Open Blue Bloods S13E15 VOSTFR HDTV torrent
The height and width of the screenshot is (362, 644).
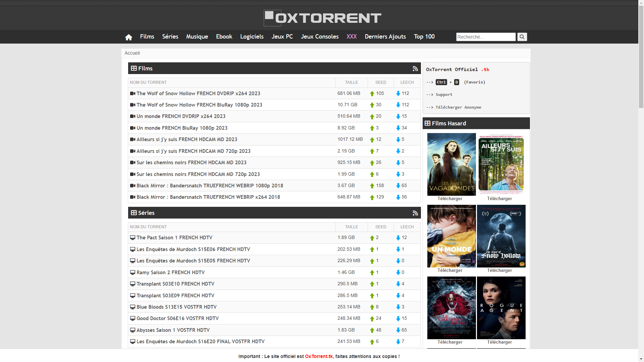176,307
